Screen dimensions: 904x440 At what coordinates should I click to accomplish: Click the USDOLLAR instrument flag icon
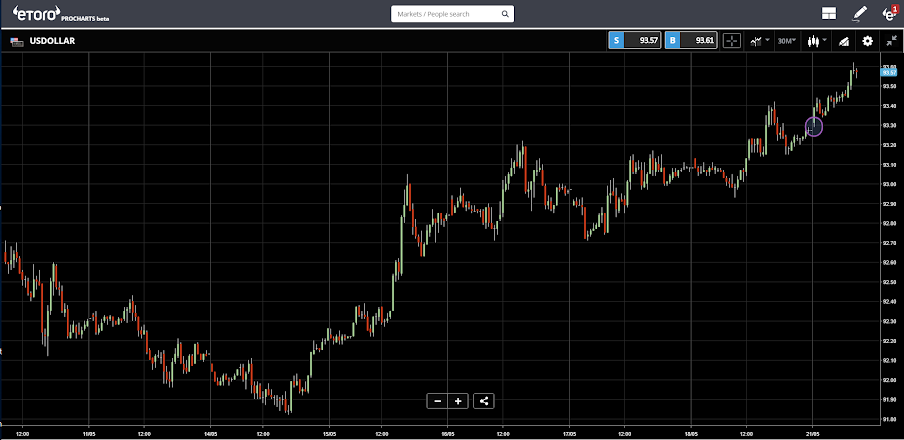(x=17, y=41)
